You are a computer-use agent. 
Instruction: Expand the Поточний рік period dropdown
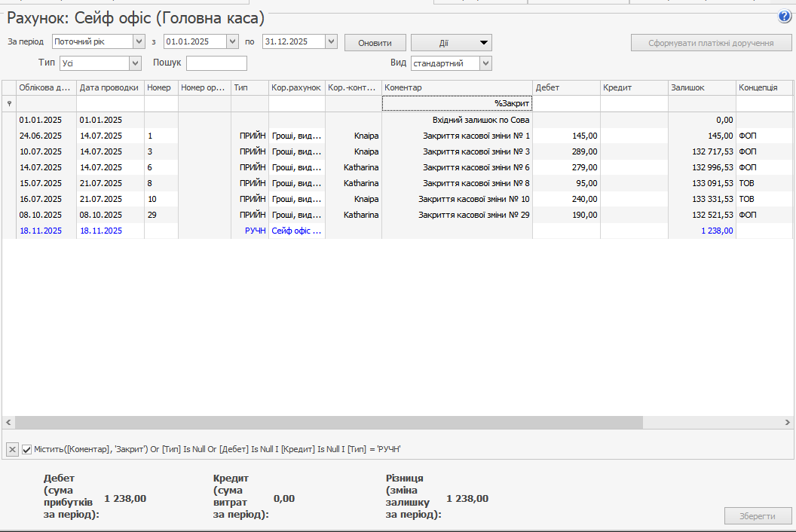point(138,42)
